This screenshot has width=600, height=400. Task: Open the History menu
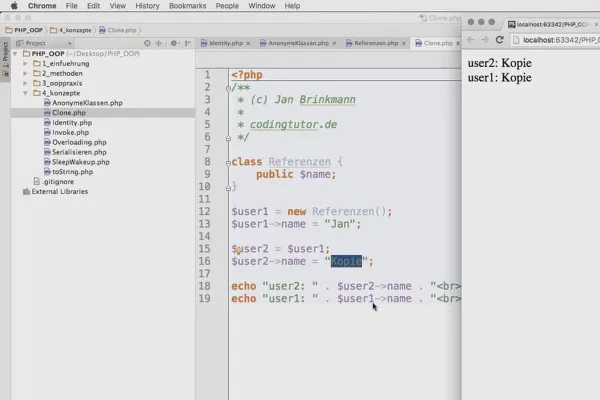[147, 6]
